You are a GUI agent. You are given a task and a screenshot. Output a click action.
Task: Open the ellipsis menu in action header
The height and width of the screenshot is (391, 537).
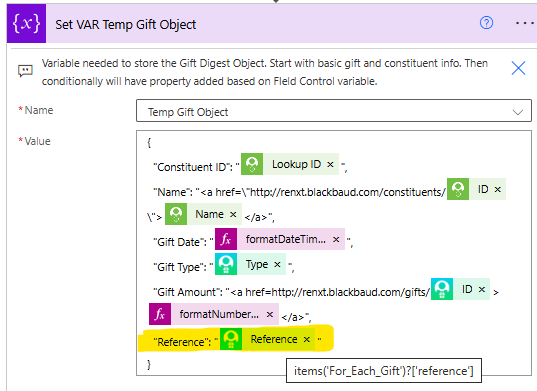pos(525,23)
